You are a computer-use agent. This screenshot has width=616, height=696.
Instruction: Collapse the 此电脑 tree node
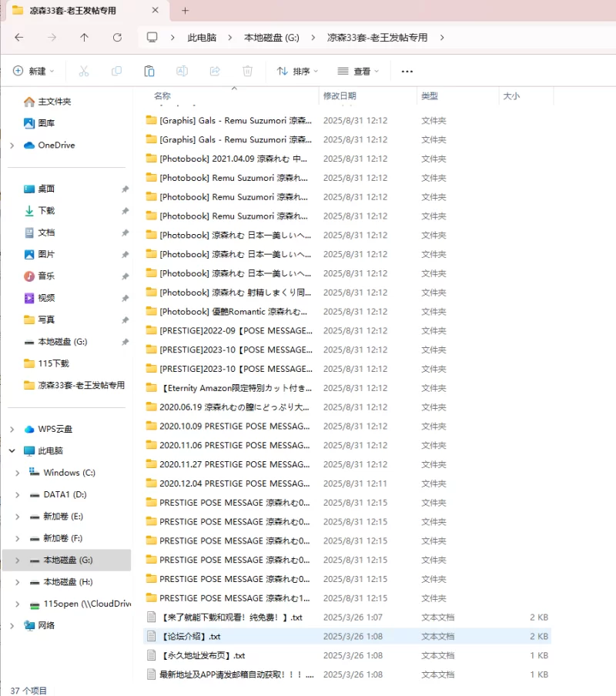12,451
